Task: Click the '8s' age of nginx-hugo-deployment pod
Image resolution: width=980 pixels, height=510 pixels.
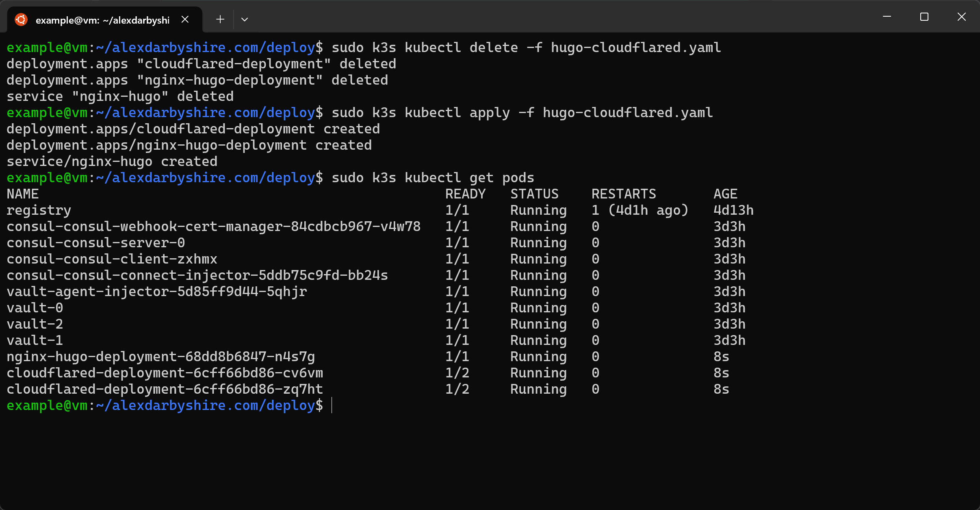Action: tap(722, 357)
